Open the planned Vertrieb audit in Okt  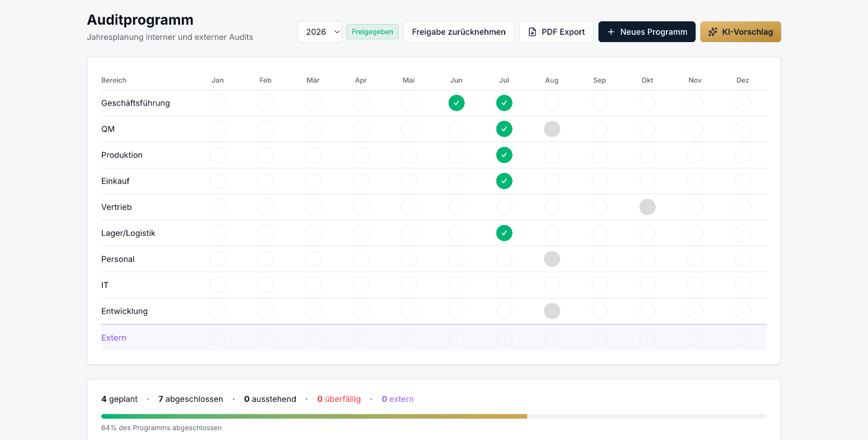tap(647, 207)
